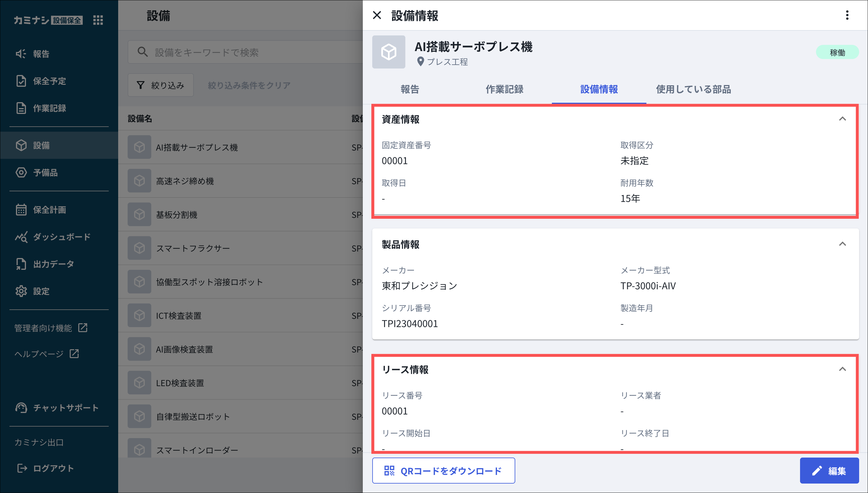Viewport: 868px width, 493px height.
Task: Open 出力データ export section
Action: coord(53,264)
